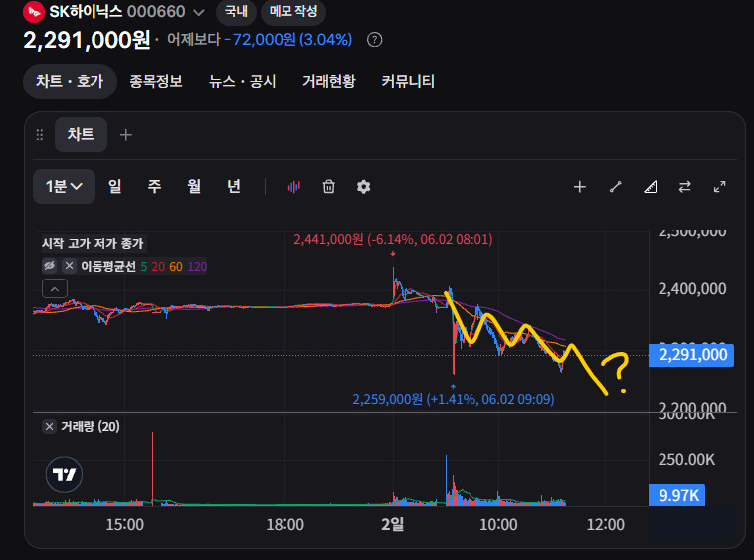Click the 국내 tag button

tap(236, 12)
